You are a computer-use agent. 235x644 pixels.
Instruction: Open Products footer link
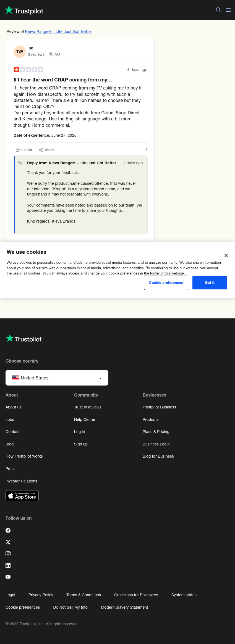[x=151, y=419]
